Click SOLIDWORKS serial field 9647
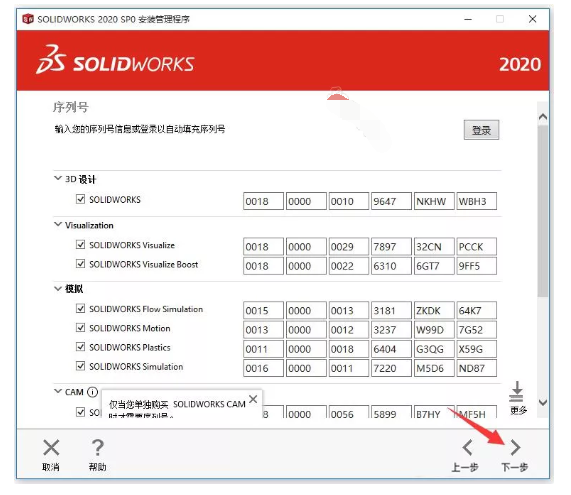571x495 pixels. tap(391, 201)
